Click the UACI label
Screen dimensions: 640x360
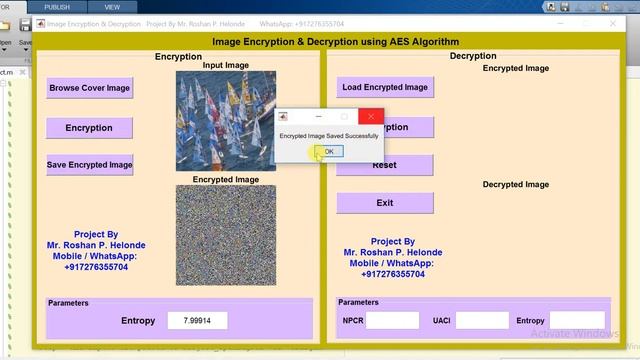point(442,321)
